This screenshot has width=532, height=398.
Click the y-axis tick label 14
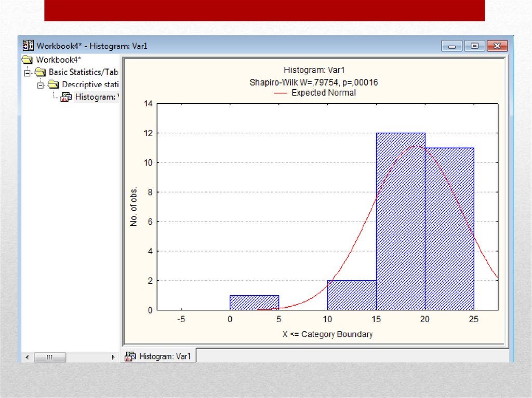click(x=148, y=104)
